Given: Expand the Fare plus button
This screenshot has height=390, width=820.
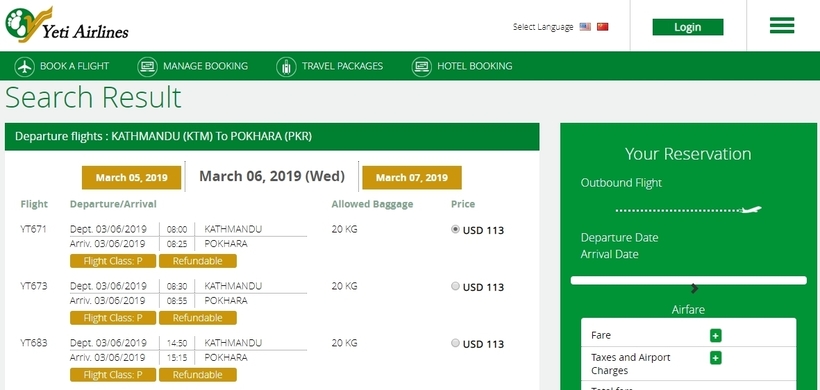Looking at the screenshot, I should pyautogui.click(x=715, y=336).
